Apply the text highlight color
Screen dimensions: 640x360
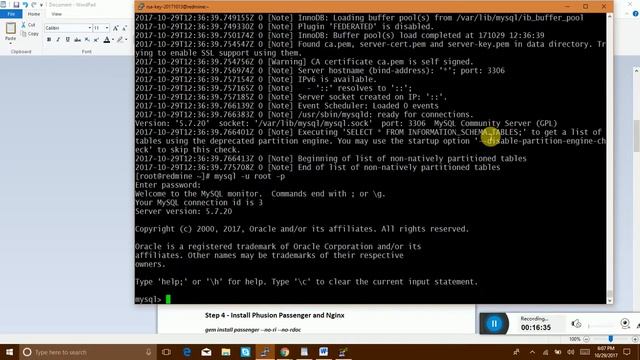[120, 40]
